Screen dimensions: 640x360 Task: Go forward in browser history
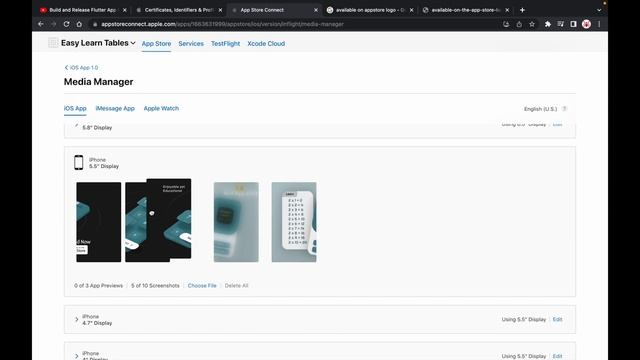pos(53,24)
